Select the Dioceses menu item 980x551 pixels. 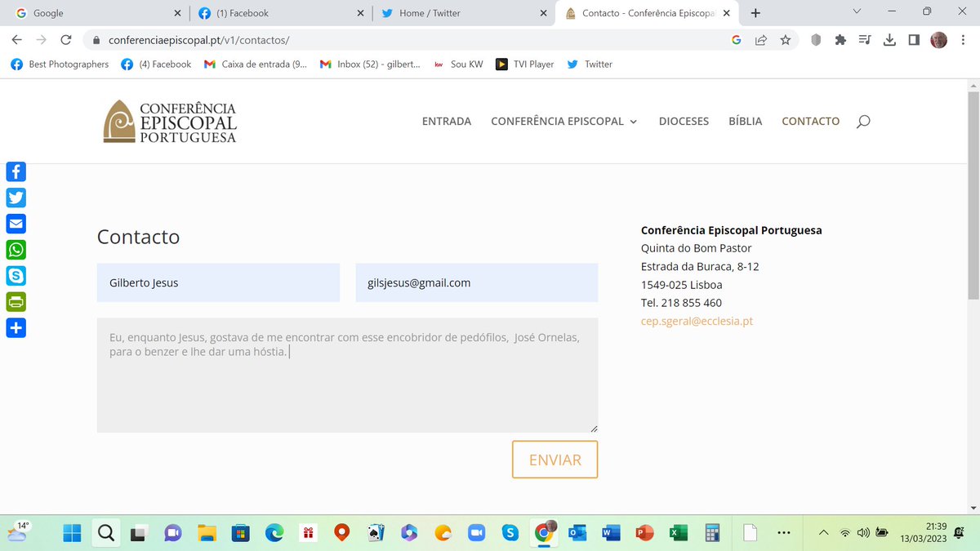click(x=684, y=121)
